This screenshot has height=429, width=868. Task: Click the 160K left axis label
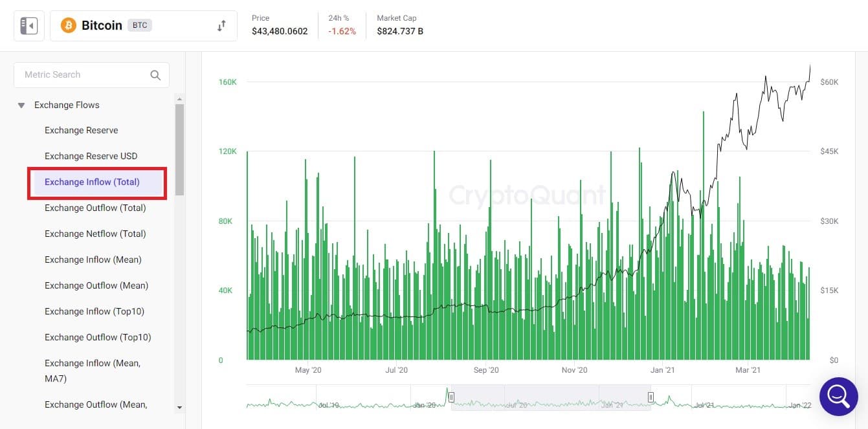coord(228,82)
